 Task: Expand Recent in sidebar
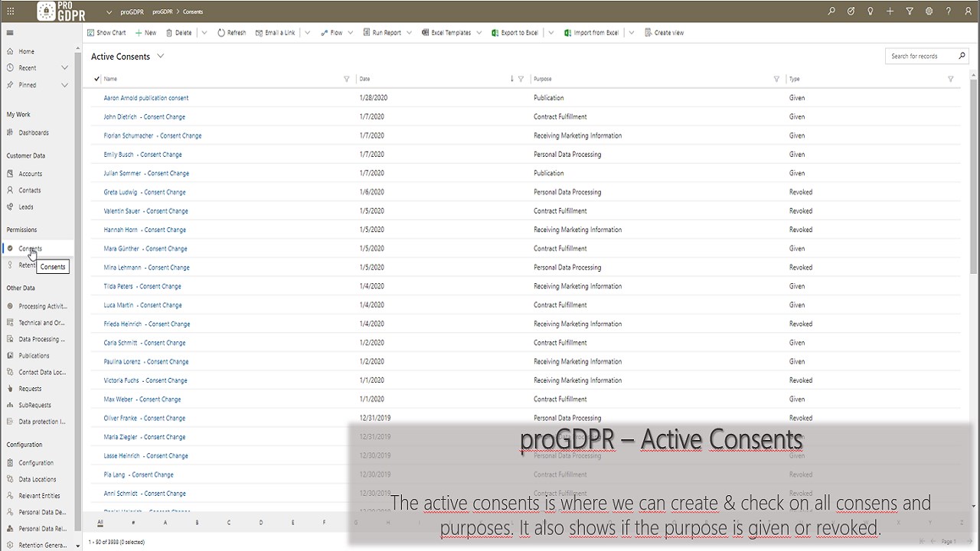(64, 68)
